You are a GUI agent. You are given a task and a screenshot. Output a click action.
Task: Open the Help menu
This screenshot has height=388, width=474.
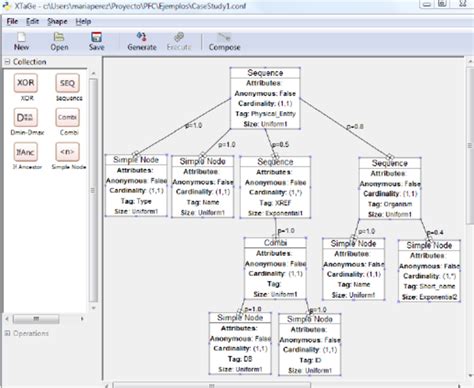coord(83,22)
